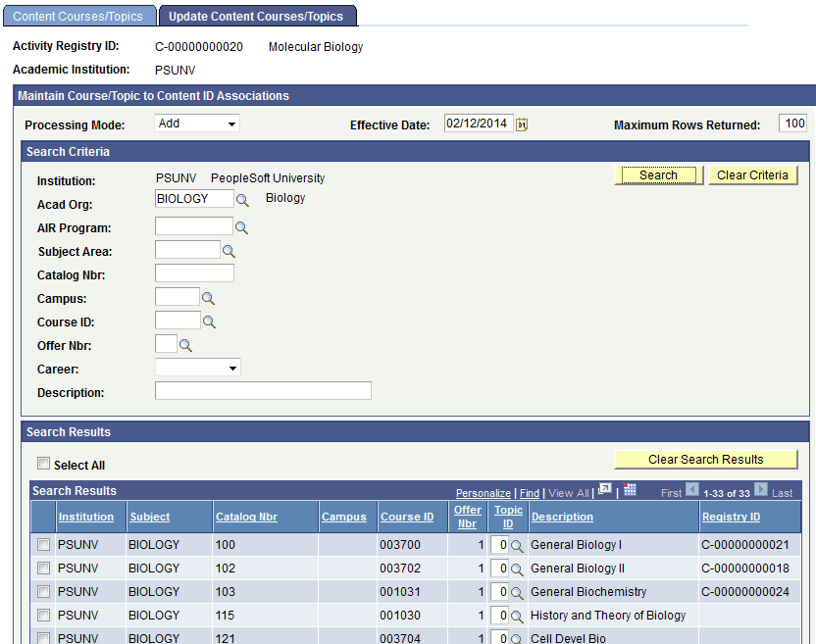This screenshot has width=816, height=644.
Task: Click inside the Description search field
Action: point(263,391)
